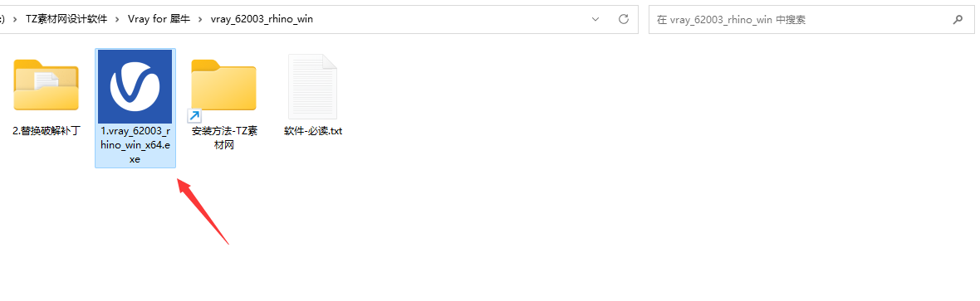Click empty space in the address bar
This screenshot has width=980, height=301.
click(x=450, y=19)
